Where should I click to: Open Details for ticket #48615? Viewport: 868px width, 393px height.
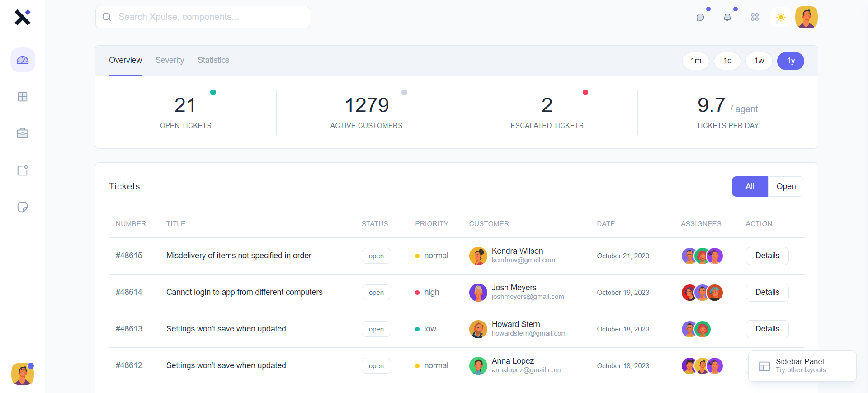767,256
